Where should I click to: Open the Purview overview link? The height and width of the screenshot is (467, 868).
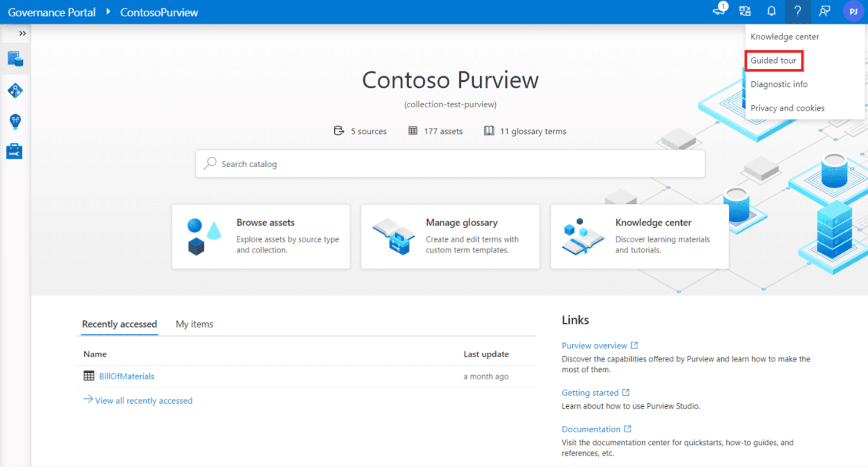coord(595,345)
